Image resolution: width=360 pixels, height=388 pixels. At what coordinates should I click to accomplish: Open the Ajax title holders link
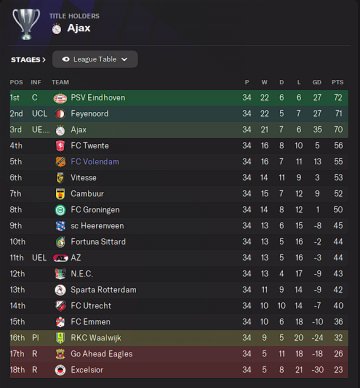(79, 28)
